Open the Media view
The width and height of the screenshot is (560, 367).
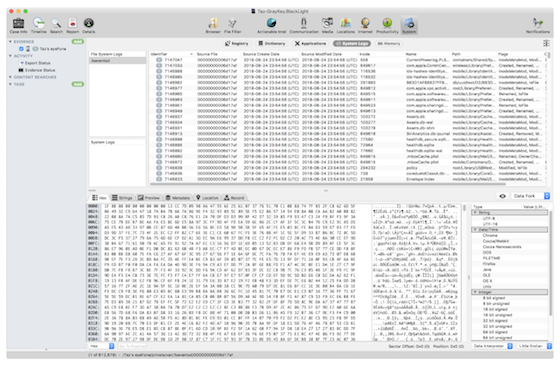[327, 26]
